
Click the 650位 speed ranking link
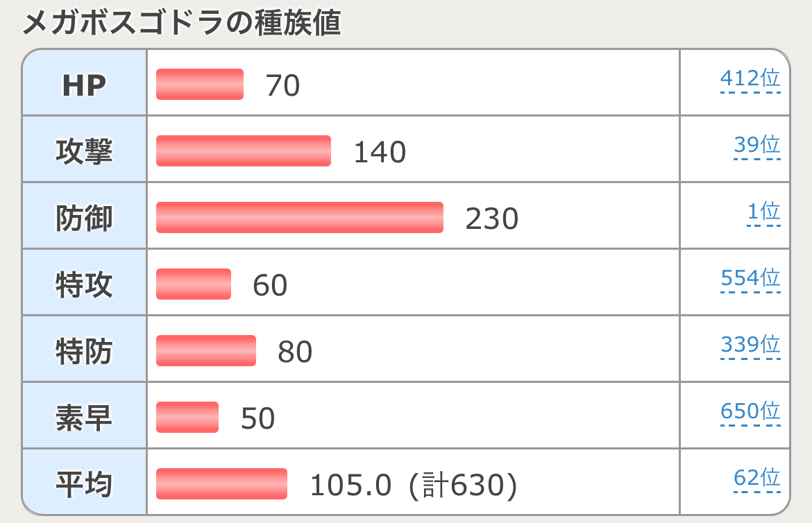[750, 411]
